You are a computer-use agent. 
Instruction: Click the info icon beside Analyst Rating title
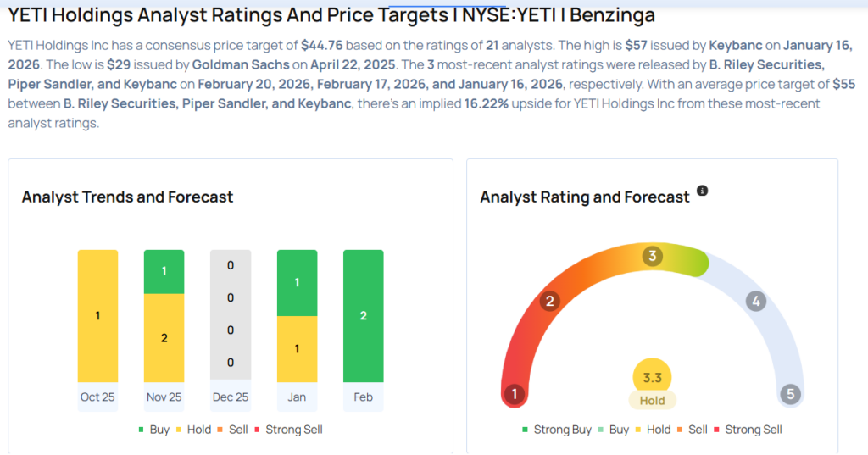[x=702, y=191]
